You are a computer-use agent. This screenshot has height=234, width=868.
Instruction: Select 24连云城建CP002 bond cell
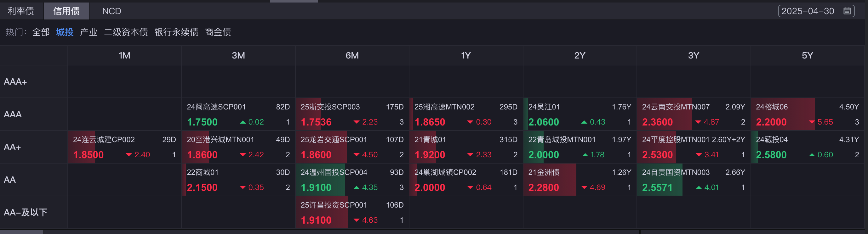(x=124, y=147)
